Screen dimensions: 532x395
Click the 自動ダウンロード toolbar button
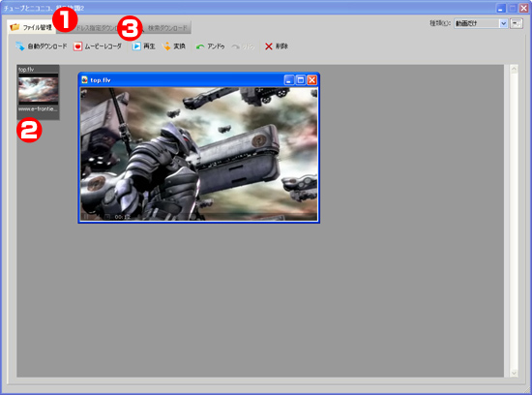[41, 46]
